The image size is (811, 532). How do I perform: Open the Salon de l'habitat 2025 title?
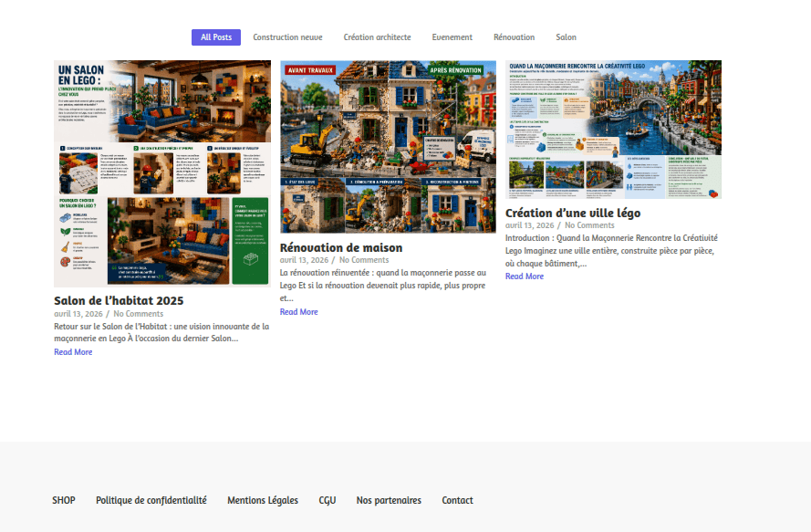119,300
